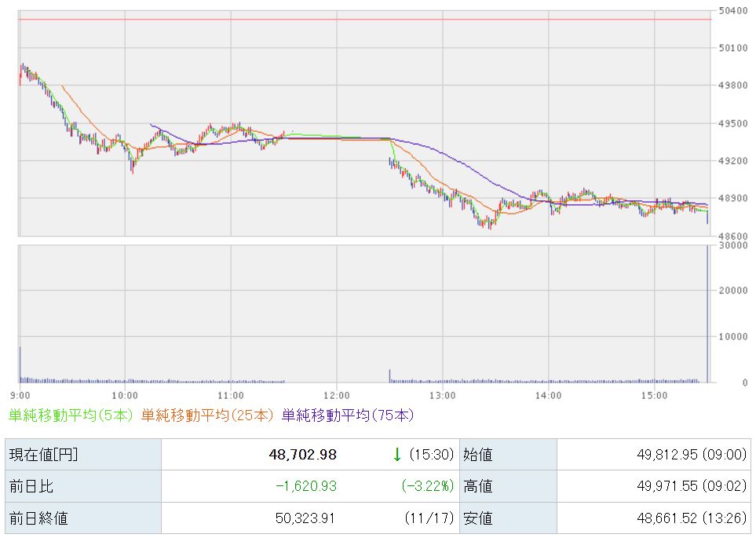Click the percentage change (-3.22%)

click(x=428, y=486)
